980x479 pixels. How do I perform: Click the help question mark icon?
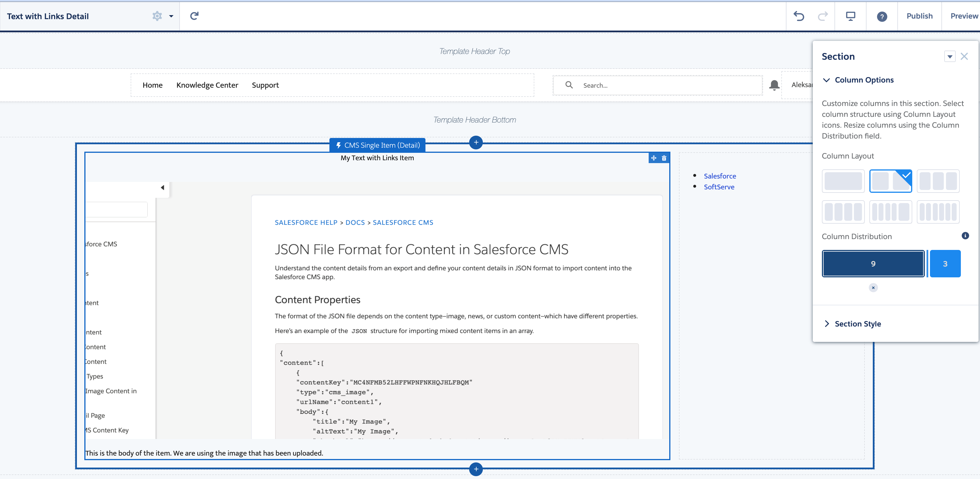[x=883, y=16]
